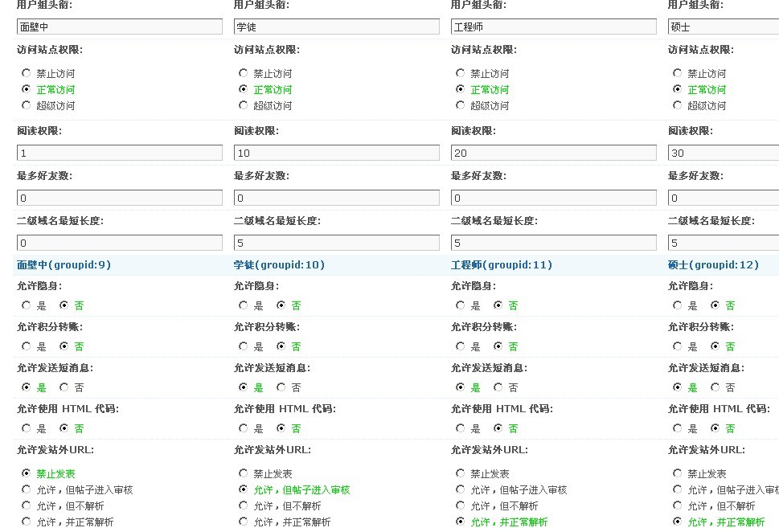Select 允许，但不解析 for 面壁中
The image size is (779, 532).
coord(26,505)
